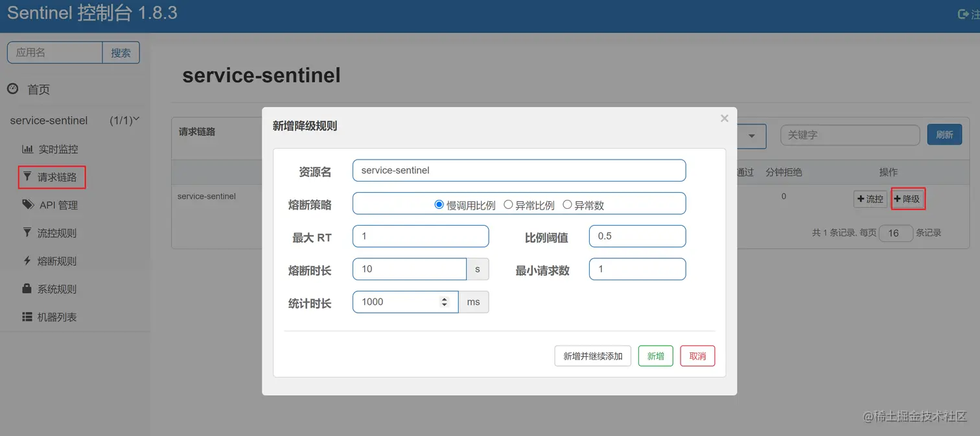Click the 请求链路 panel heading

(197, 132)
